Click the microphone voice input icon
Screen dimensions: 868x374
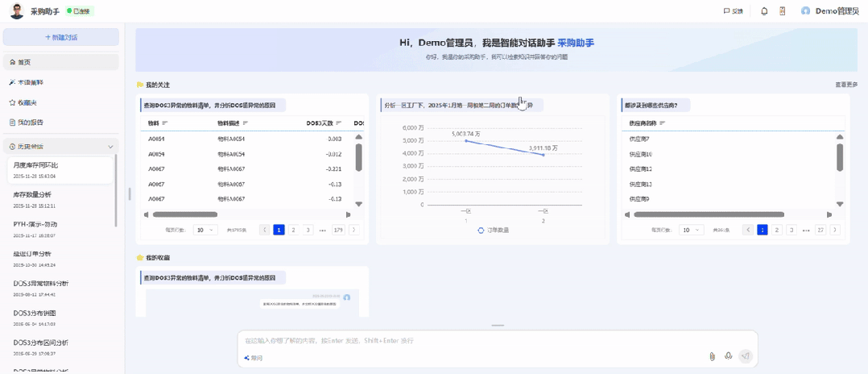pos(729,356)
